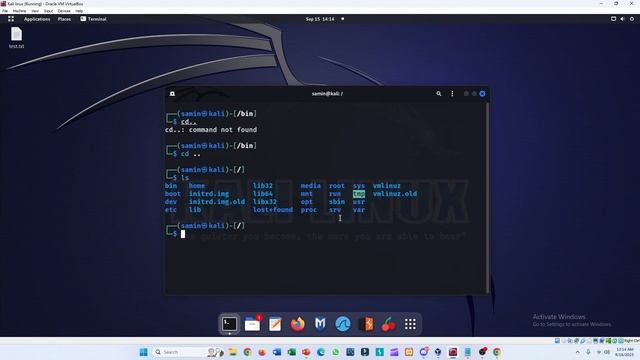The image size is (640, 360).
Task: Open Cherrytree cherry icon in the dock
Action: (x=388, y=324)
